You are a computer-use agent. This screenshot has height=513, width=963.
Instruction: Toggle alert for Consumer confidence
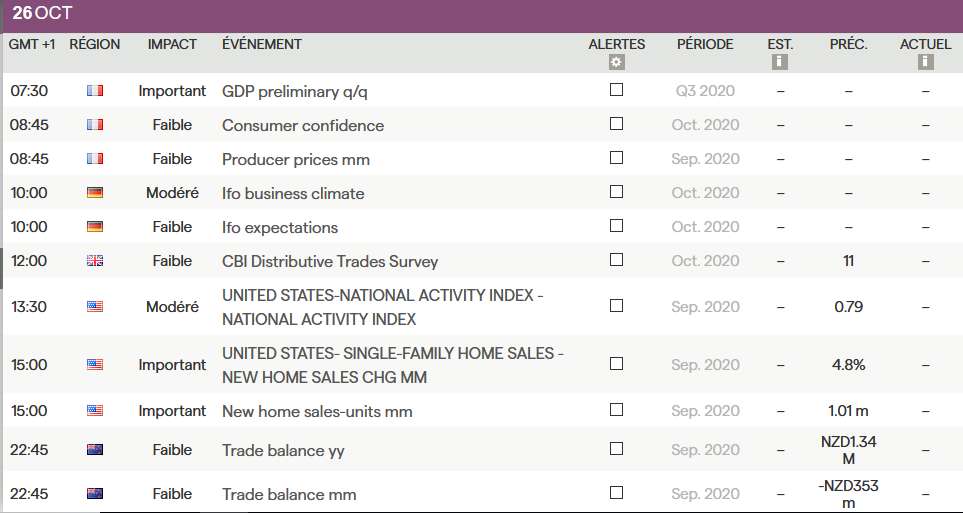point(616,124)
